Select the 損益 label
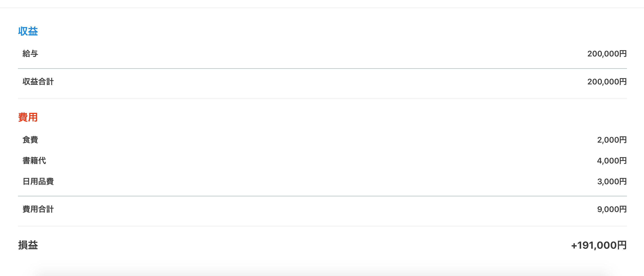 (x=28, y=245)
